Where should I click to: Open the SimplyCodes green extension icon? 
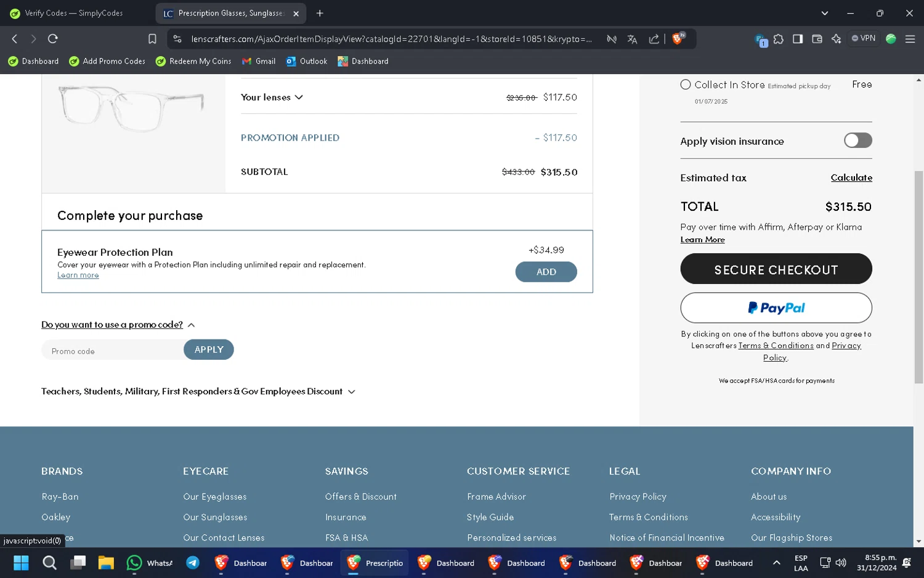pos(891,39)
